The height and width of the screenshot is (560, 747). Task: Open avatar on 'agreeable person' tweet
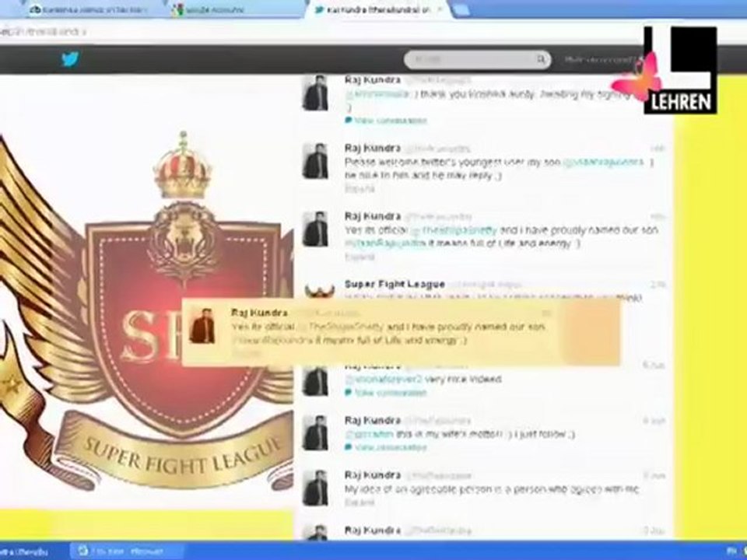[x=315, y=488]
